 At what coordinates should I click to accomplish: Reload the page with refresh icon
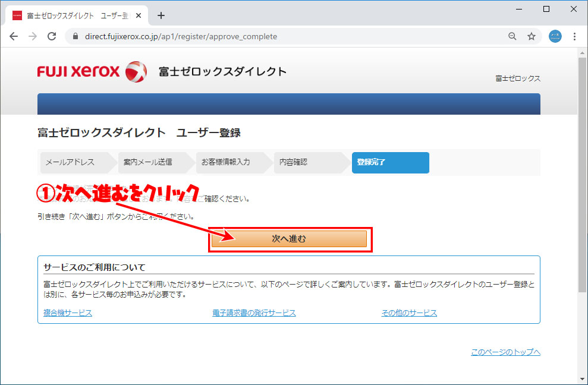click(52, 36)
